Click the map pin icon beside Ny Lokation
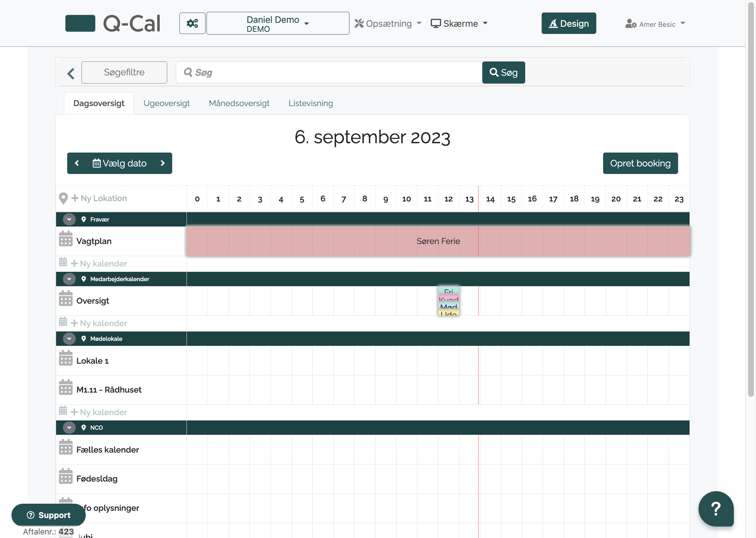 63,198
